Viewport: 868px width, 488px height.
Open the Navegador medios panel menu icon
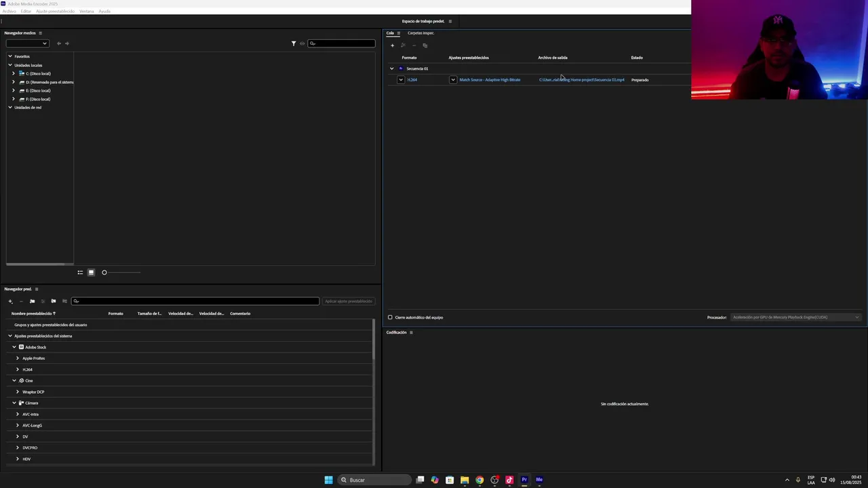coord(40,33)
